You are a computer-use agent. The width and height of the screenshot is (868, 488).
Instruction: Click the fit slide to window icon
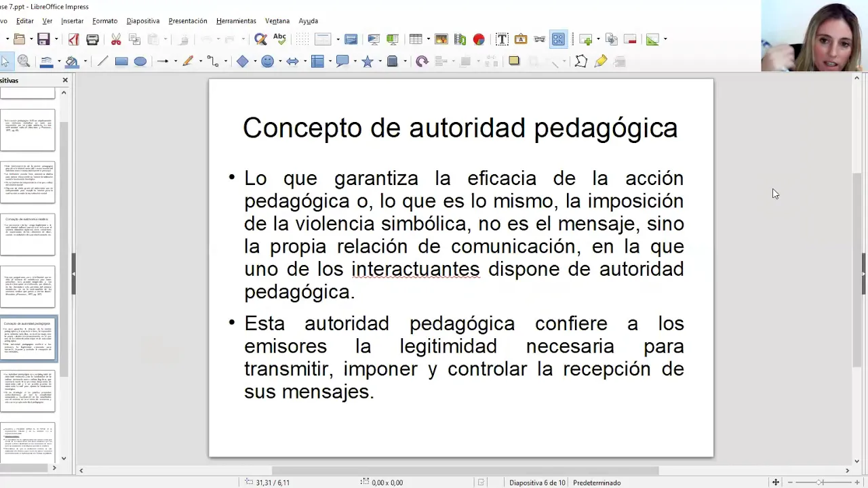click(x=776, y=483)
